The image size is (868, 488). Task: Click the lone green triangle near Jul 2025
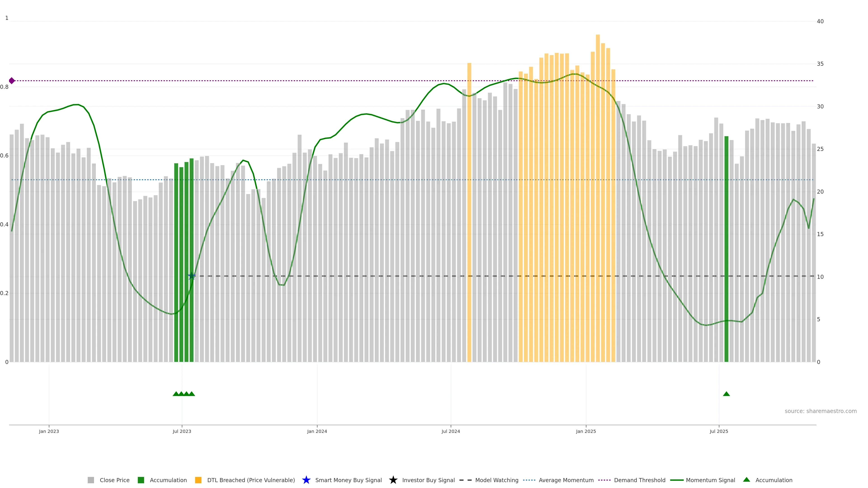[726, 394]
